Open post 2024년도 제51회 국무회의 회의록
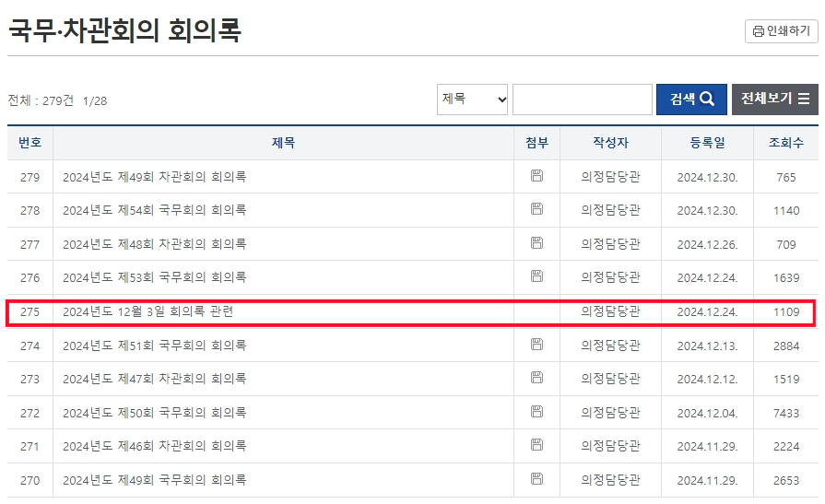Viewport: 825px width, 504px height. pyautogui.click(x=155, y=346)
